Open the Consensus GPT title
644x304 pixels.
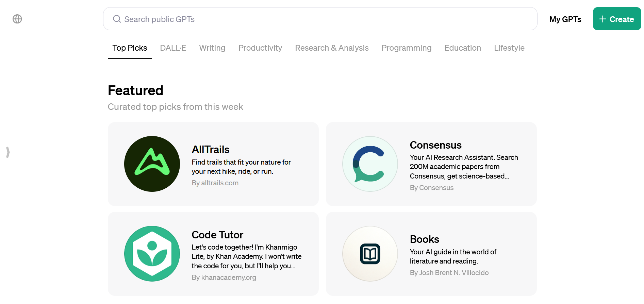coord(435,145)
